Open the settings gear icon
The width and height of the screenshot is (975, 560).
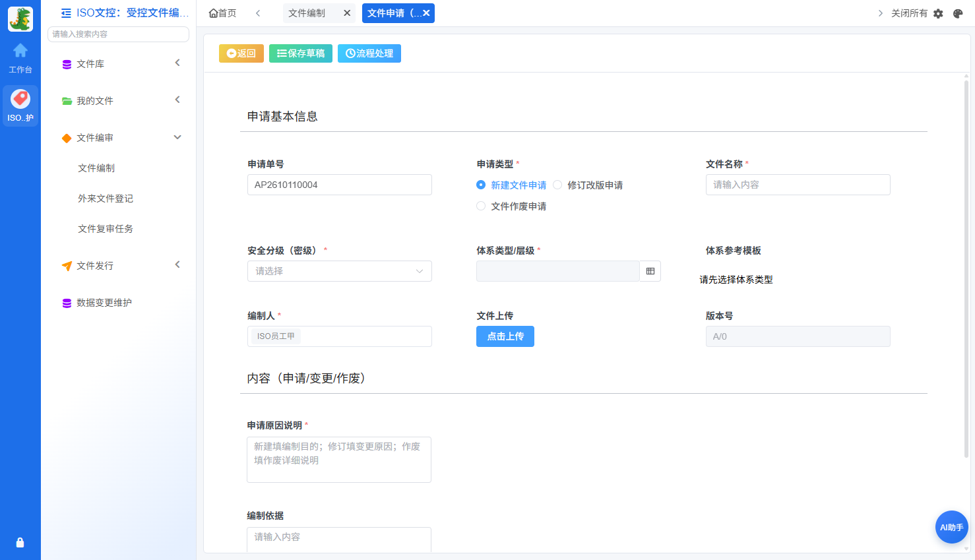point(938,13)
